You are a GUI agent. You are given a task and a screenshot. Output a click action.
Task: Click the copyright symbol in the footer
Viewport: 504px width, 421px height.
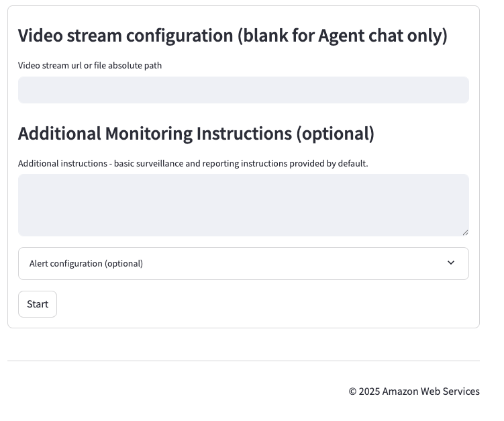click(352, 391)
